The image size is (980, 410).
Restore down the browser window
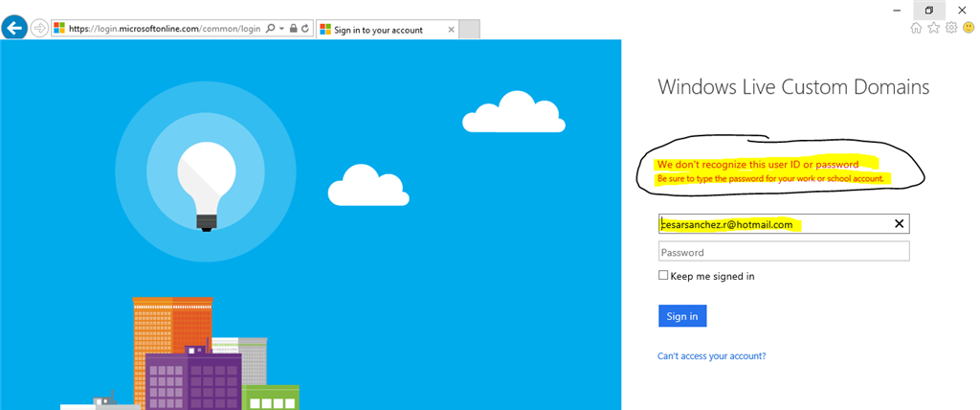[x=928, y=10]
